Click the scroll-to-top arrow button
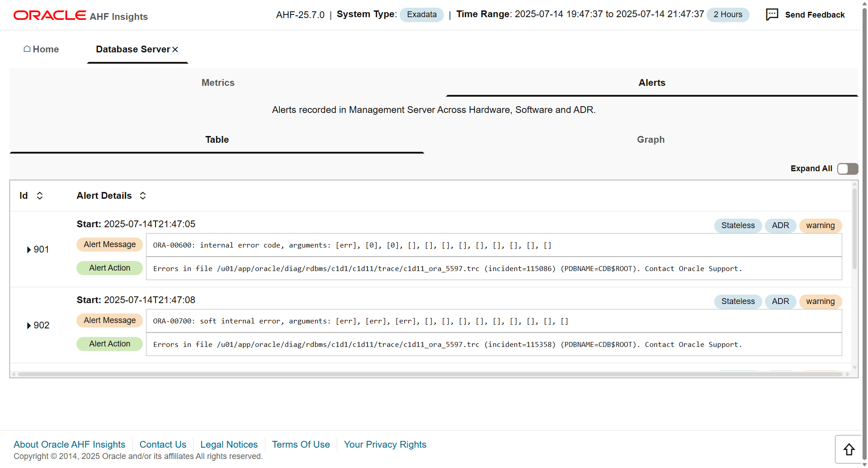Screen dimensions: 868x468 (849, 449)
